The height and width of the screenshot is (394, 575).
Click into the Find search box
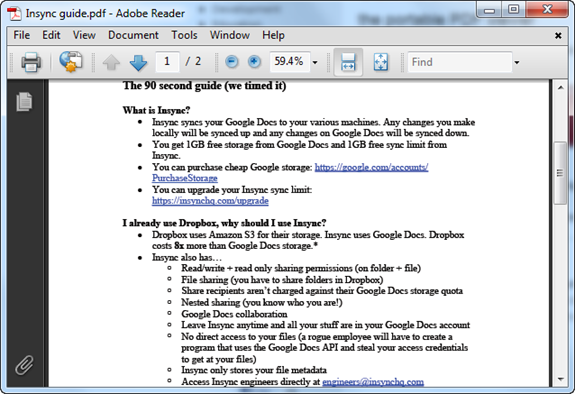click(x=460, y=62)
